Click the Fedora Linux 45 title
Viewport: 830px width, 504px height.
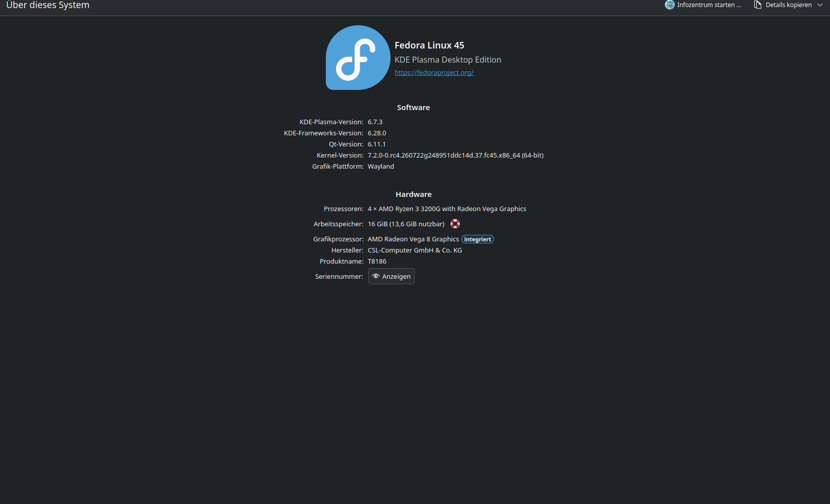coord(429,45)
